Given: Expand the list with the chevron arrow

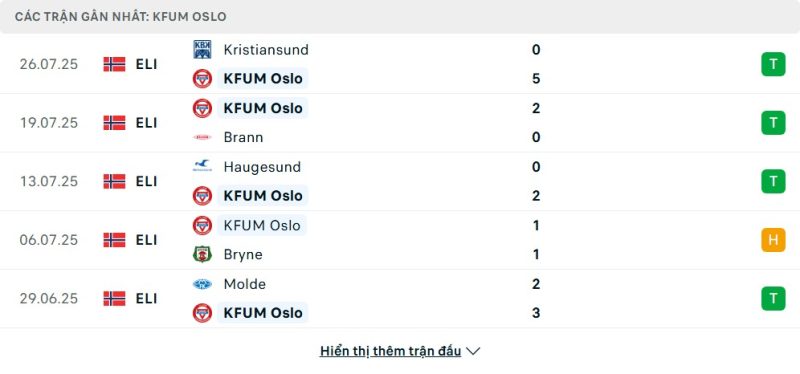Looking at the screenshot, I should 473,351.
